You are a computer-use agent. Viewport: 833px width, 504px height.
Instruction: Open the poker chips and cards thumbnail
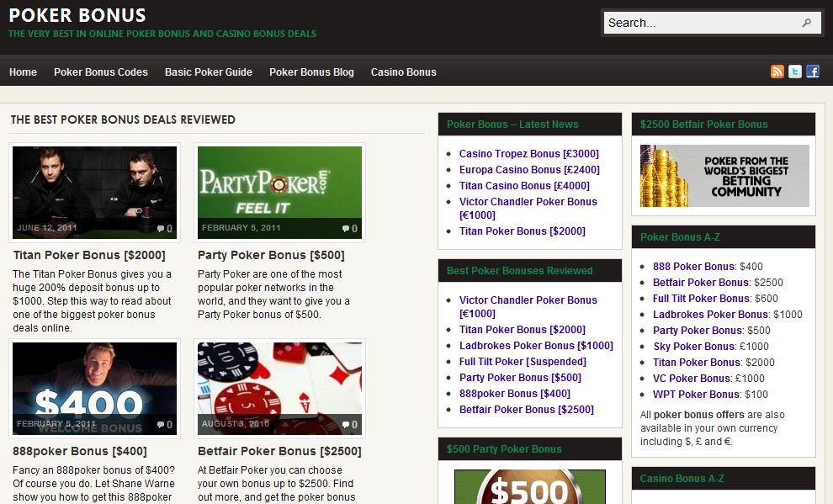tap(279, 389)
